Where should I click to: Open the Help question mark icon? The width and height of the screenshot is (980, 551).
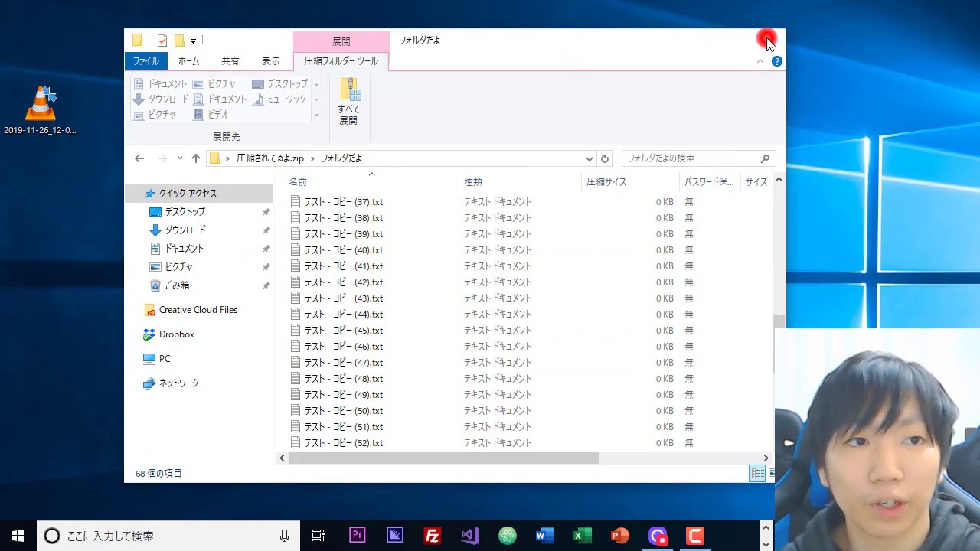coord(777,61)
